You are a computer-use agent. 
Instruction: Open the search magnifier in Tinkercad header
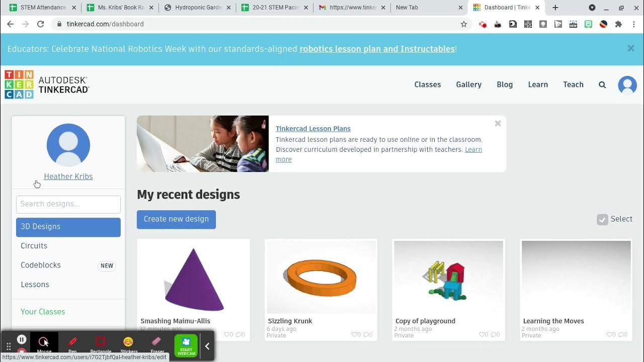click(x=602, y=84)
